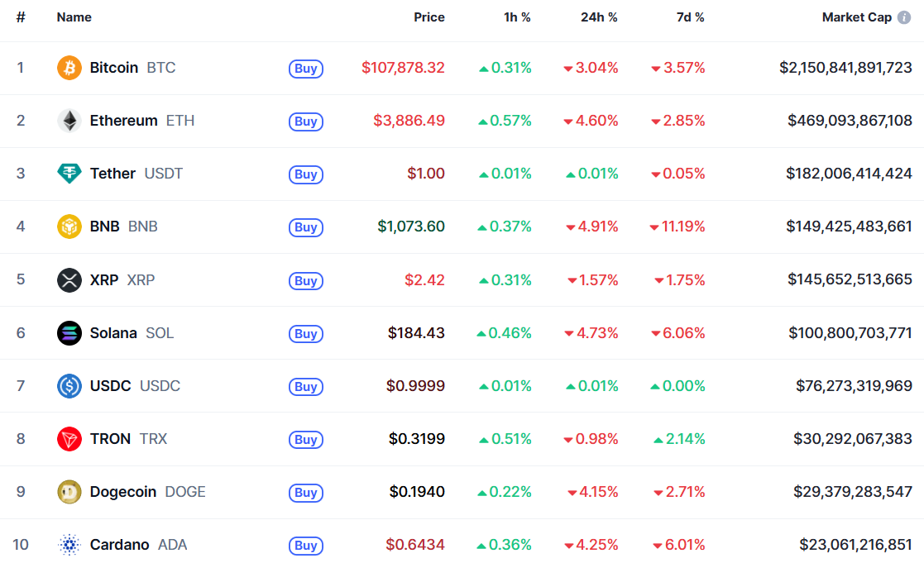Sort by the # rank column header
The height and width of the screenshot is (563, 924).
click(x=21, y=17)
